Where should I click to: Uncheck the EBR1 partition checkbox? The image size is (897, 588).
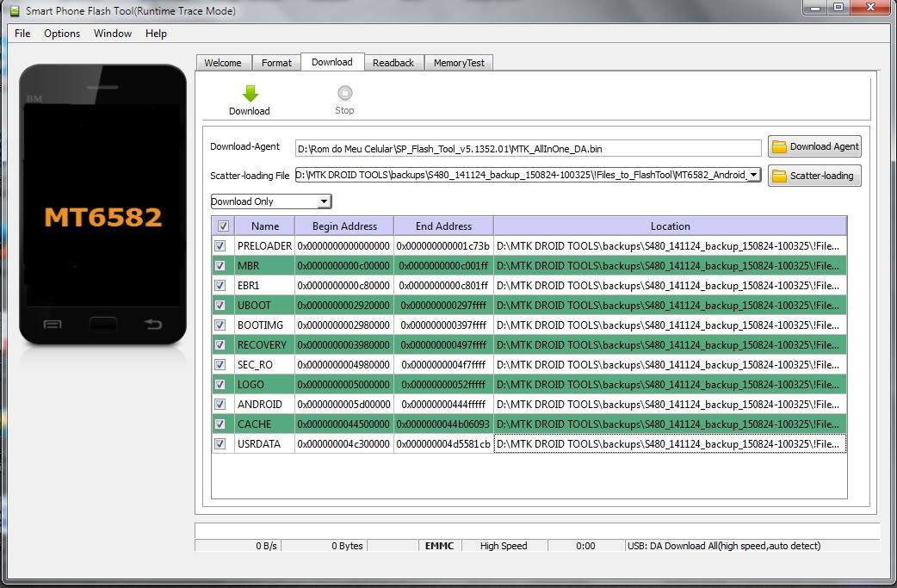coord(220,286)
